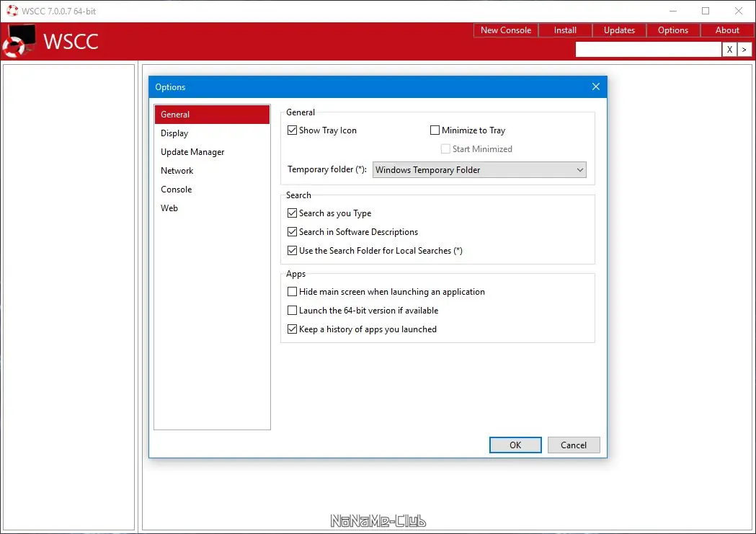Open the Console settings category
This screenshot has height=534, width=756.
[176, 189]
